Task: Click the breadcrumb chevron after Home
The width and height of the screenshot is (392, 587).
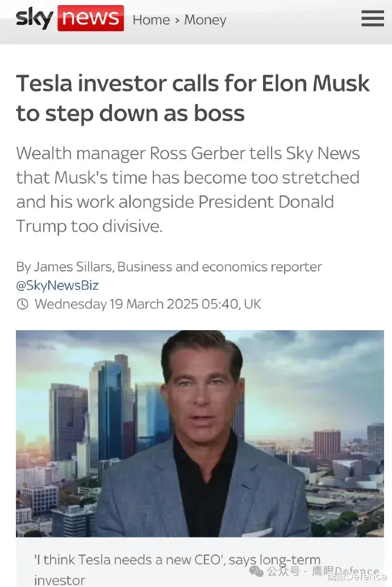Action: coord(177,20)
